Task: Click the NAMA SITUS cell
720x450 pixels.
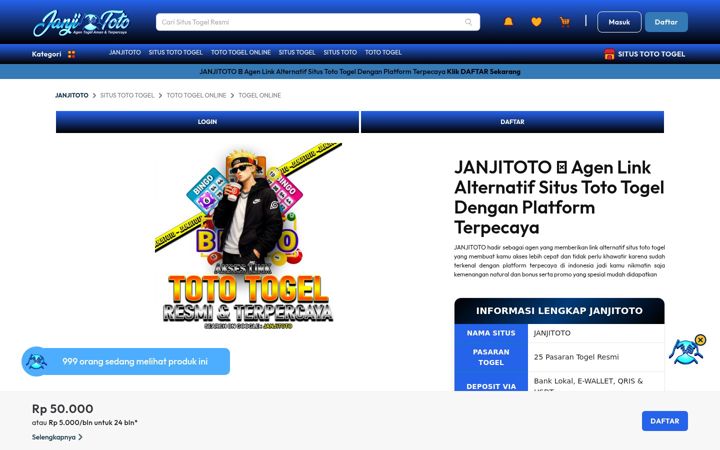Action: coord(491,333)
